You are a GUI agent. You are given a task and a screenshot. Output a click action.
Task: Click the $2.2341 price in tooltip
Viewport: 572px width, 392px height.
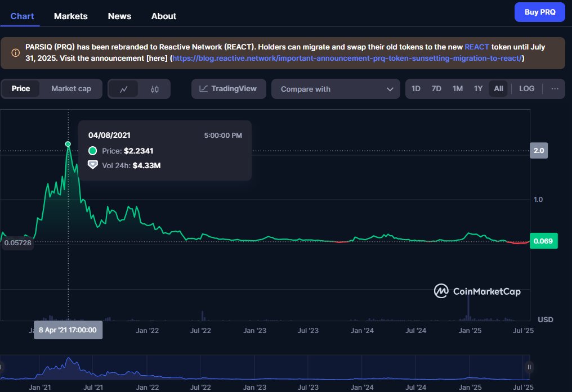138,151
